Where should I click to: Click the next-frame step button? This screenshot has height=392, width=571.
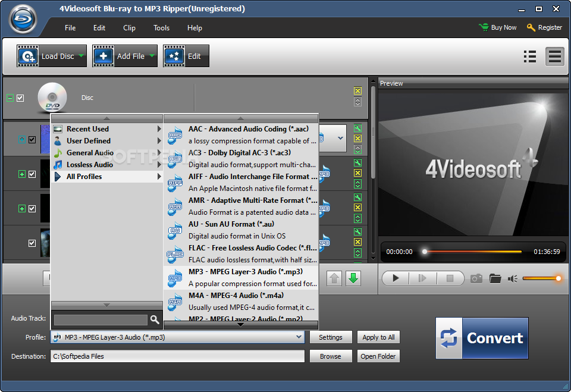click(422, 279)
